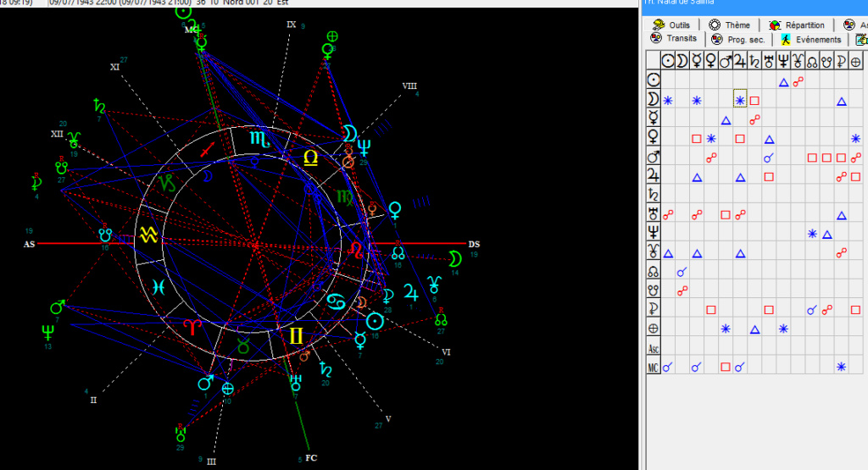
Task: Click the Part of Fortune column header
Action: 855,60
